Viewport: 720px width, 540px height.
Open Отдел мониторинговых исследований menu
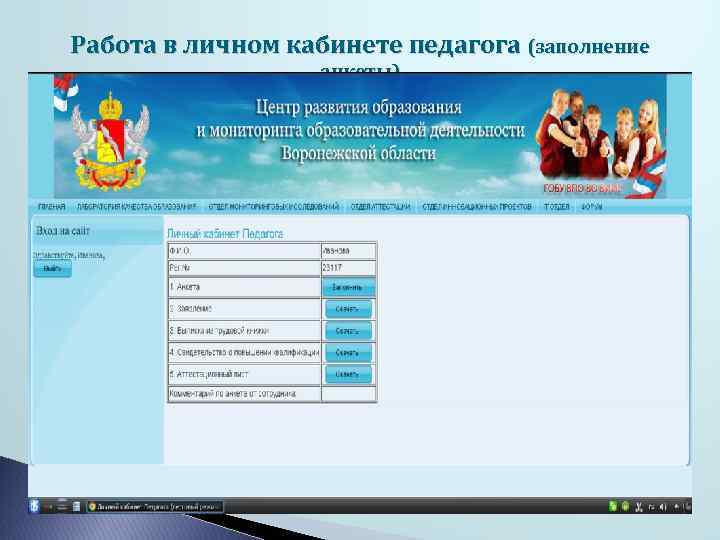click(x=274, y=207)
